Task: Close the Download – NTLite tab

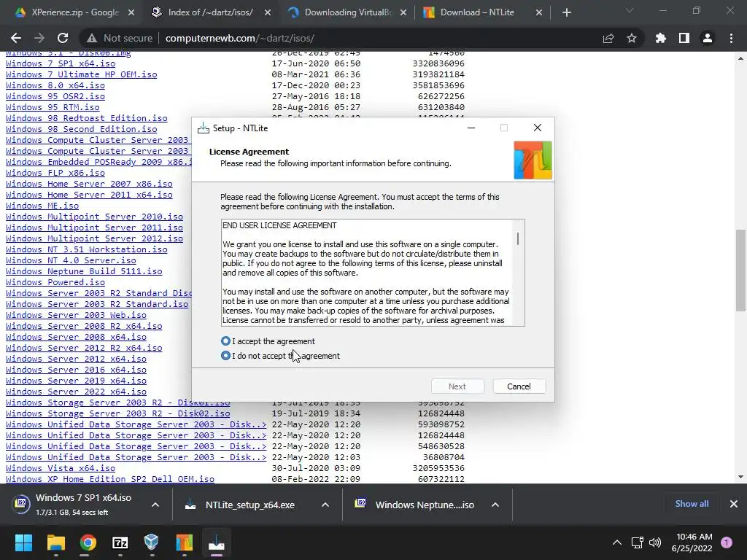Action: (539, 13)
